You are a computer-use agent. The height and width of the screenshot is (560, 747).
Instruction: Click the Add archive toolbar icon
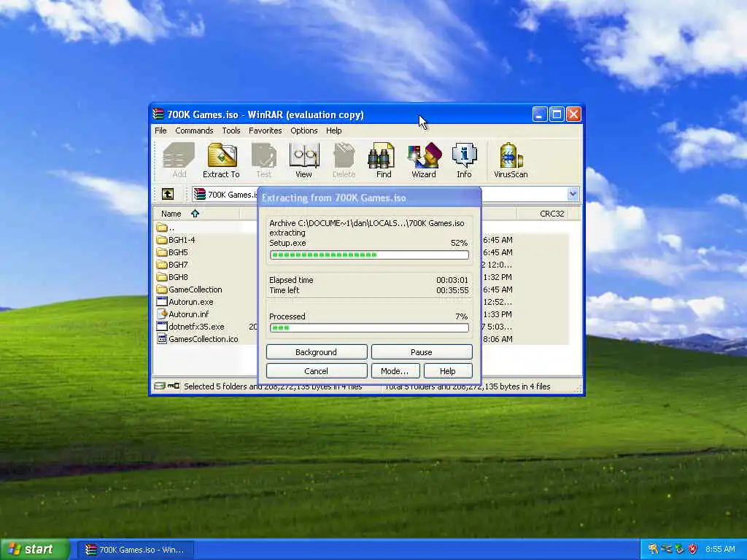[x=179, y=160]
